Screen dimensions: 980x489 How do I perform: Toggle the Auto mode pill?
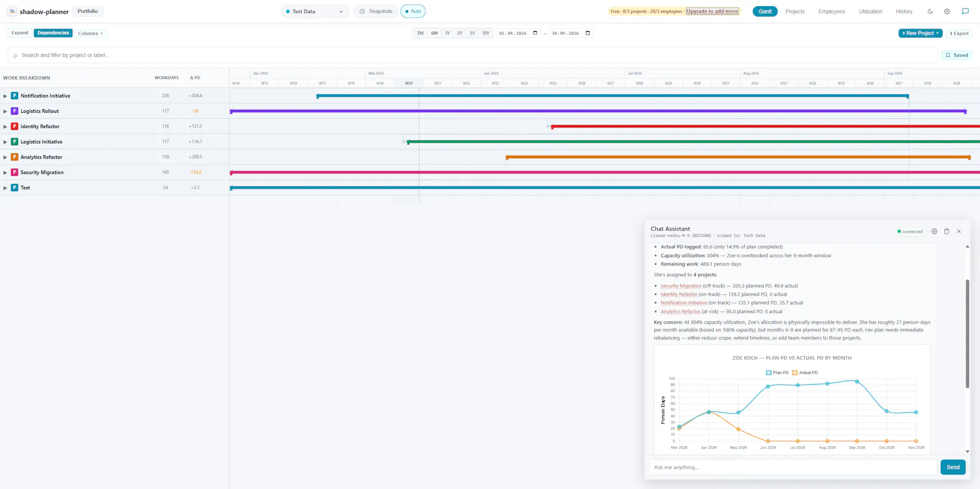(413, 11)
